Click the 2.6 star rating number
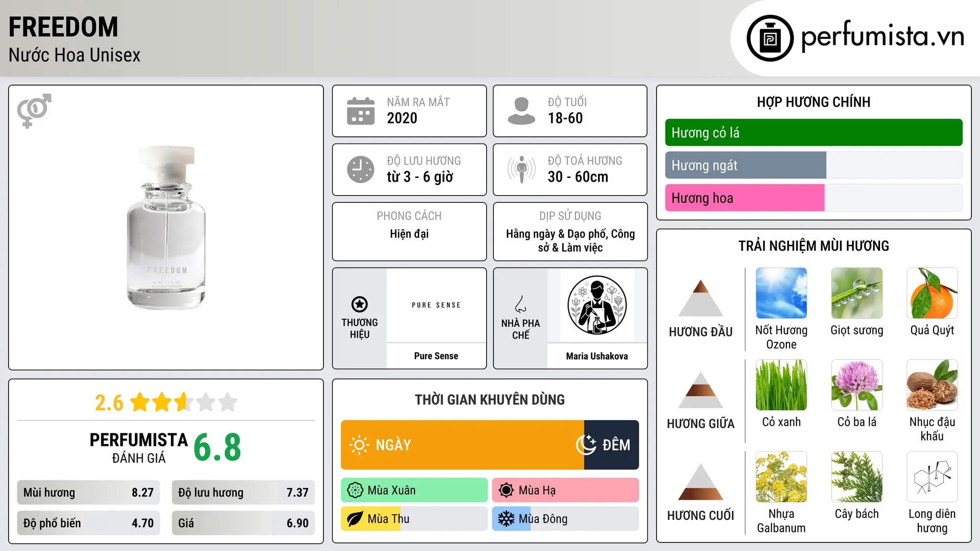This screenshot has height=551, width=980. 109,402
